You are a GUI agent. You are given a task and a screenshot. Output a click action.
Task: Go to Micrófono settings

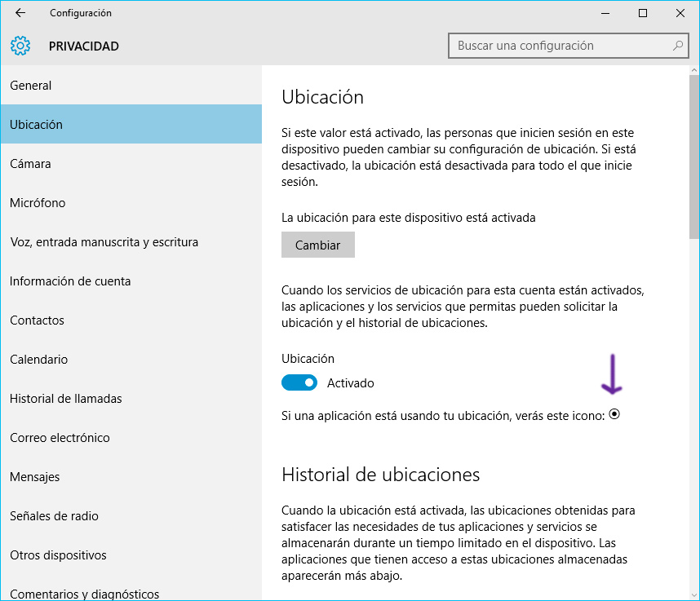tap(38, 203)
